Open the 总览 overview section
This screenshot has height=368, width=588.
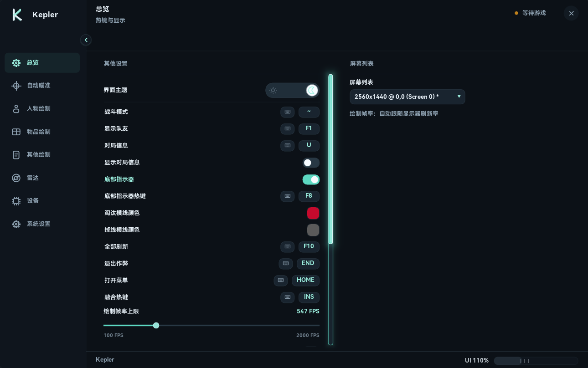tap(42, 63)
